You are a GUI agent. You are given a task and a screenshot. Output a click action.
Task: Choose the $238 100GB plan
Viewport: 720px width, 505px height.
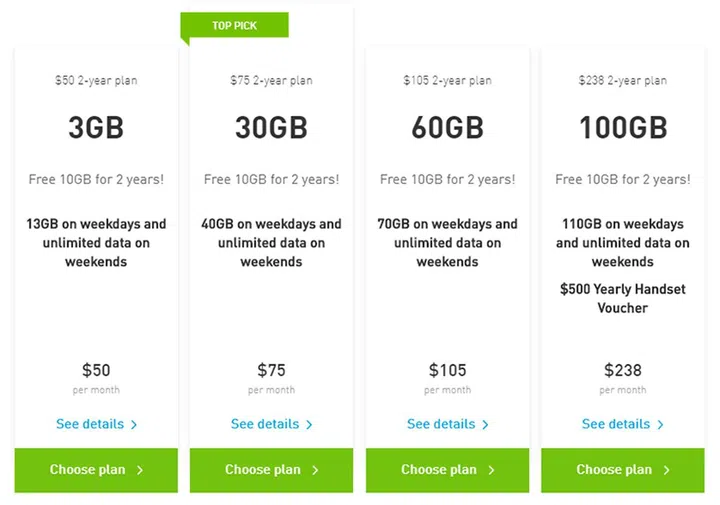click(622, 470)
